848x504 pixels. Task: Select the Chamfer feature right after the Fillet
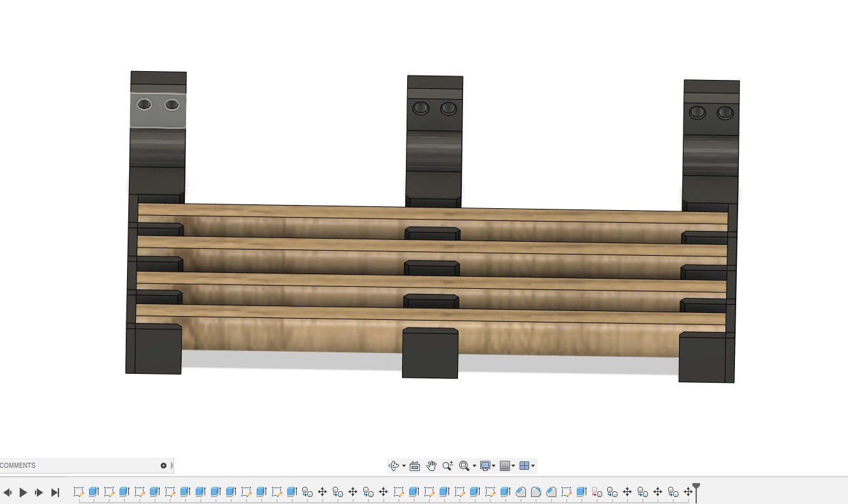click(551, 492)
